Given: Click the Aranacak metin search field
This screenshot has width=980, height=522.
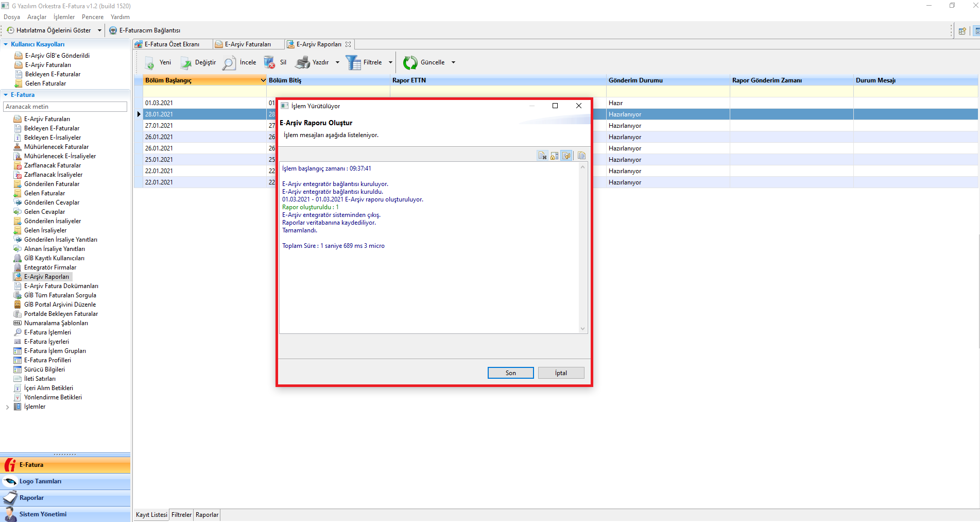Looking at the screenshot, I should tap(65, 107).
